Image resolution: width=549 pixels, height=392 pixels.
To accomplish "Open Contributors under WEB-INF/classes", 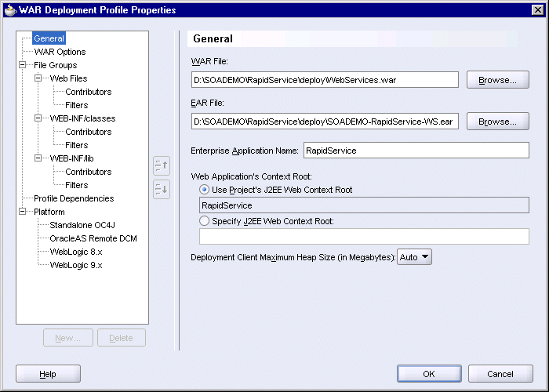I will [89, 132].
